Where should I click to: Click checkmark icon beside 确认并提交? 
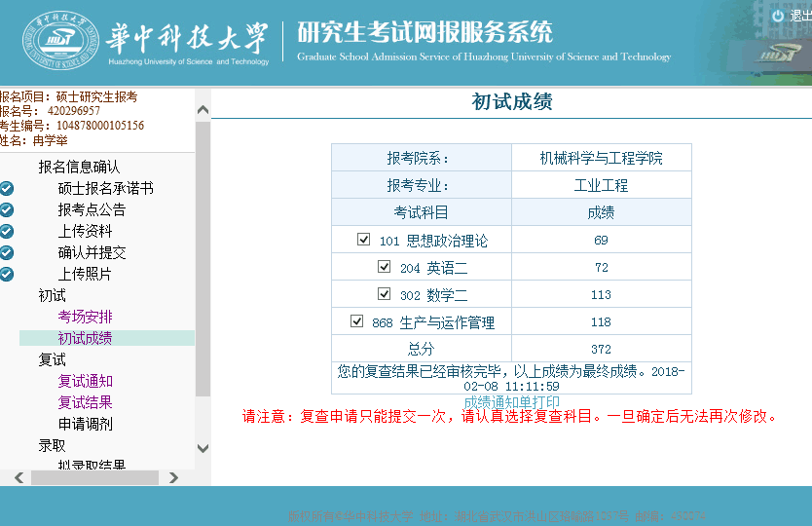click(7, 252)
